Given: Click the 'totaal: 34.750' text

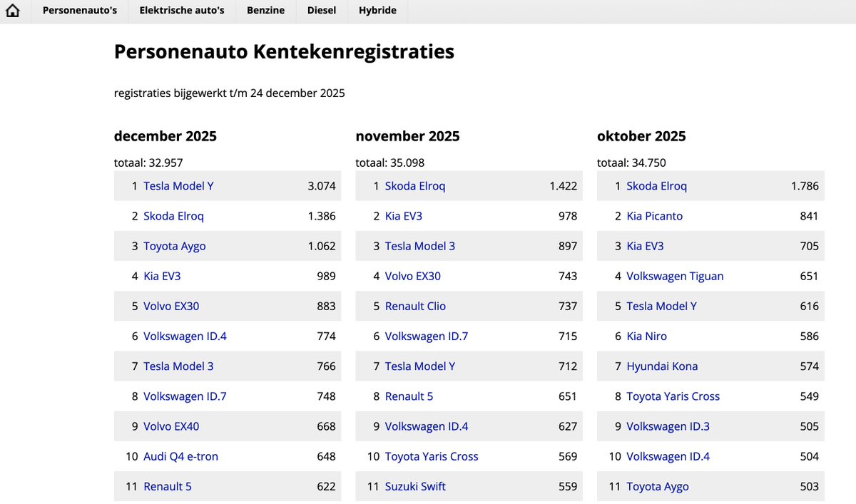Looking at the screenshot, I should coord(631,163).
